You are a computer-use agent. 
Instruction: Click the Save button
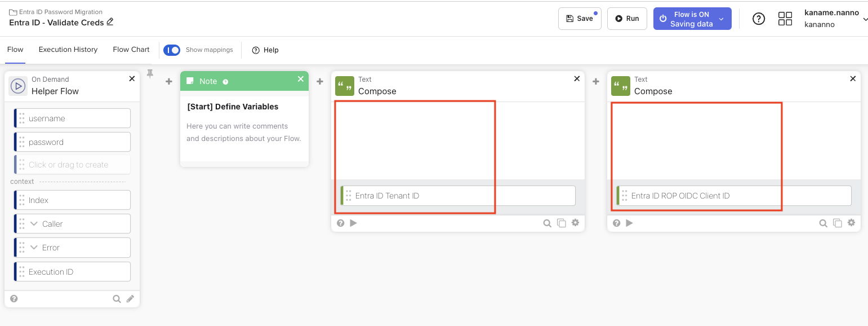pyautogui.click(x=580, y=19)
